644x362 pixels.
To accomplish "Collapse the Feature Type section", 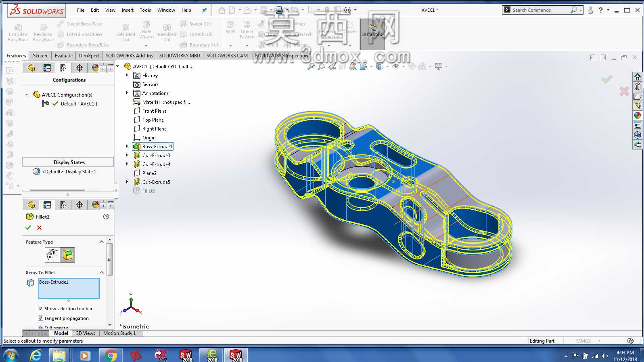I will pos(102,242).
